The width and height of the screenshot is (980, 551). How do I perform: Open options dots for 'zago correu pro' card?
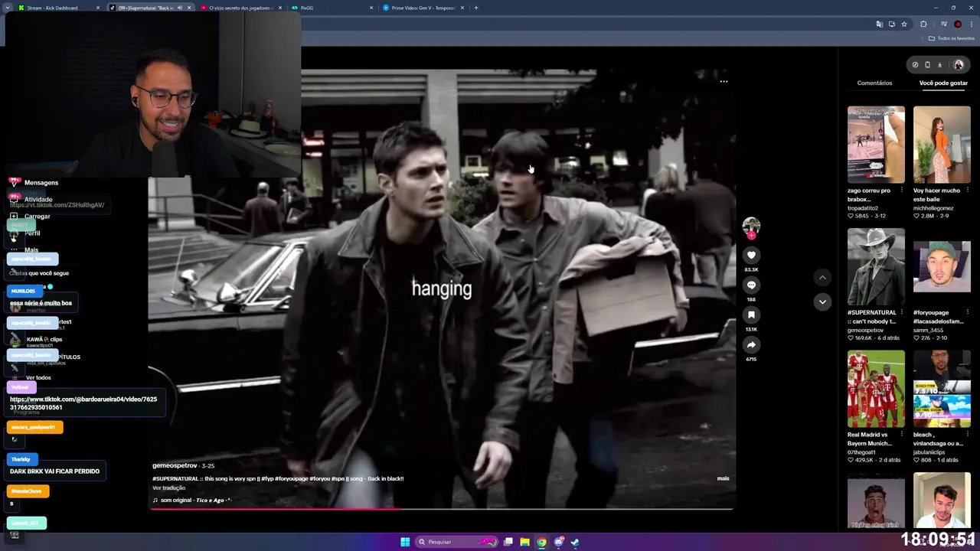tap(901, 191)
